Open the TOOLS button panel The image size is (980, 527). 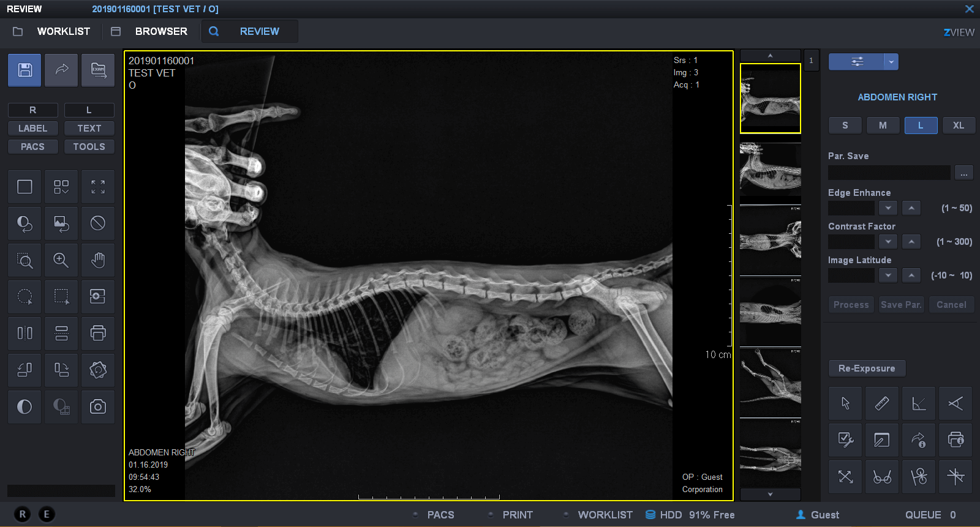coord(89,147)
